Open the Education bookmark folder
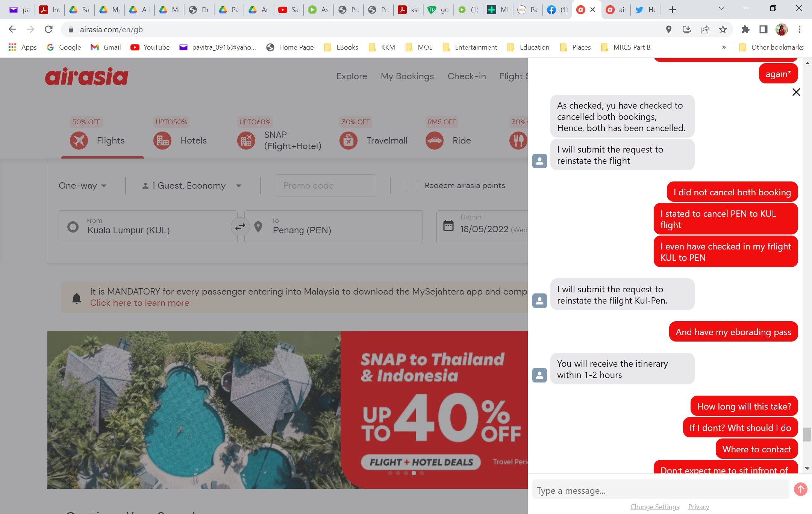The width and height of the screenshot is (812, 514). 528,47
